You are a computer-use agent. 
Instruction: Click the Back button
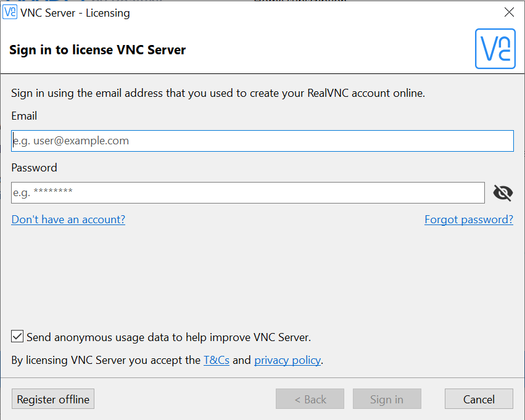[310, 399]
